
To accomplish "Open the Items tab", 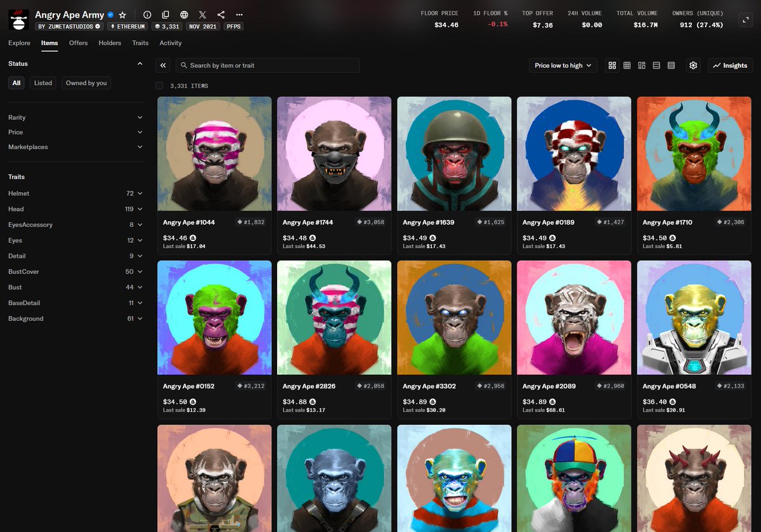I will point(49,43).
